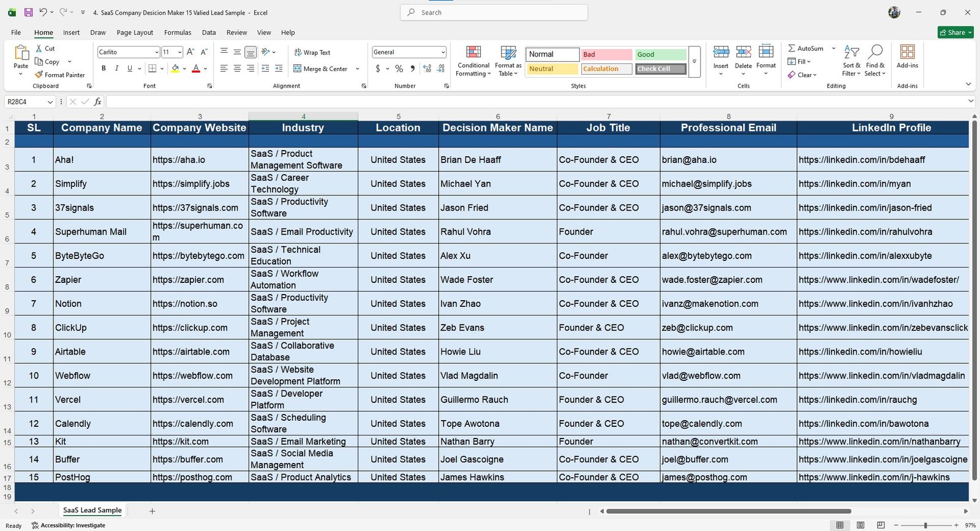Open the font size dropdown

point(179,52)
